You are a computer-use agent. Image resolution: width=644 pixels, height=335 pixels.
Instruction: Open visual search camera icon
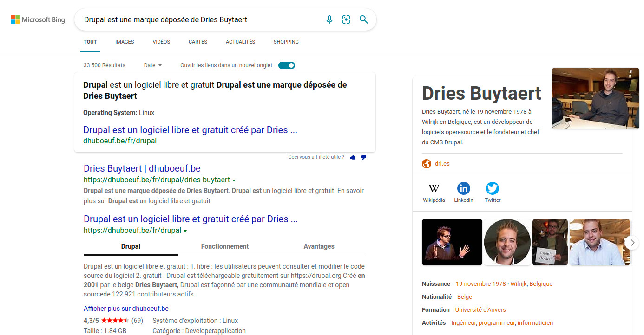click(346, 19)
